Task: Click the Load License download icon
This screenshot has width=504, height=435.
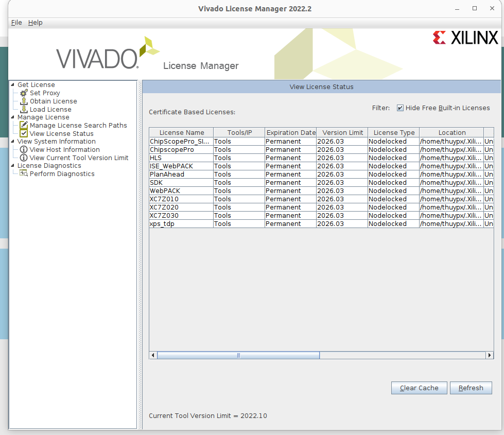Action: pyautogui.click(x=24, y=109)
